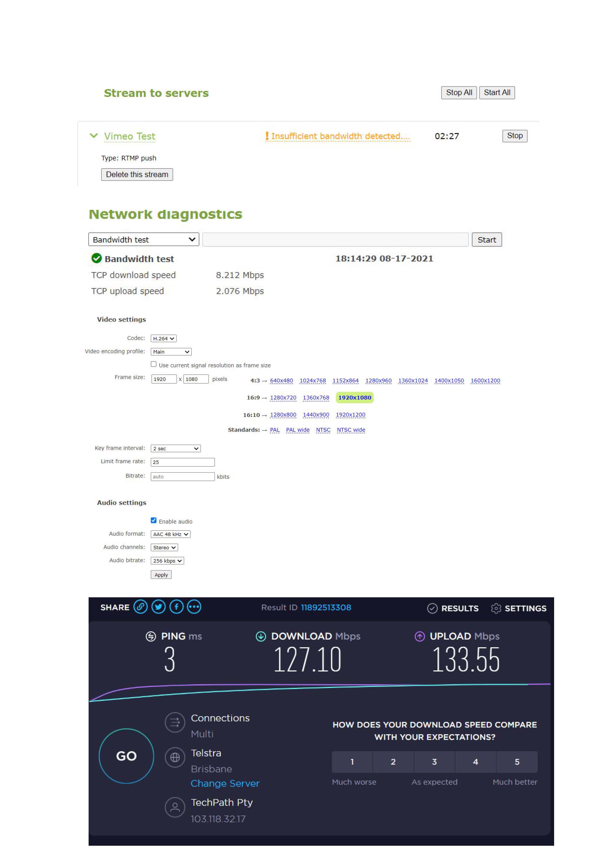Click the GO speed test button

coord(126,756)
